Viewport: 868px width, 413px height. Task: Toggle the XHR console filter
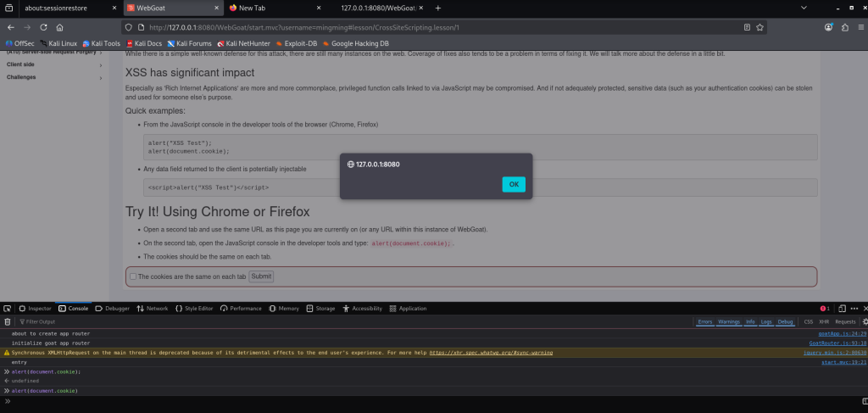[824, 321]
